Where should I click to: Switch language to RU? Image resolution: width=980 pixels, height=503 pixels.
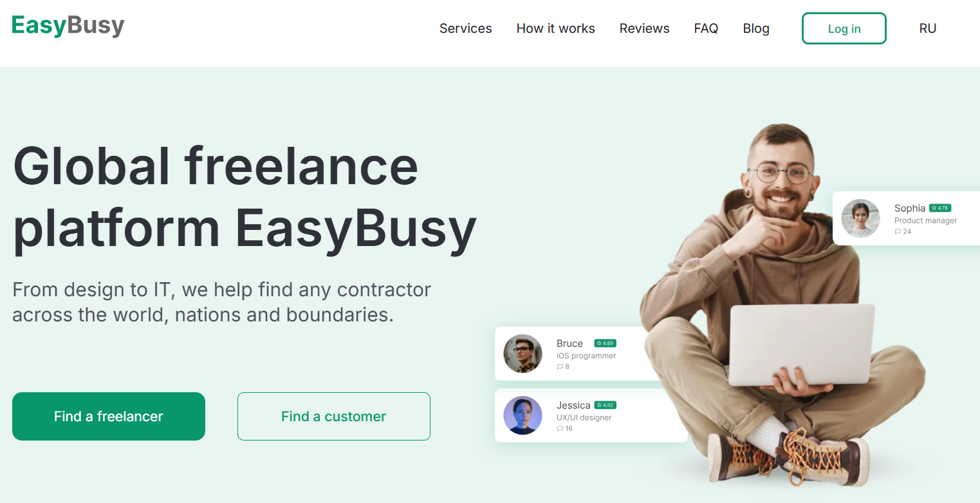coord(927,28)
